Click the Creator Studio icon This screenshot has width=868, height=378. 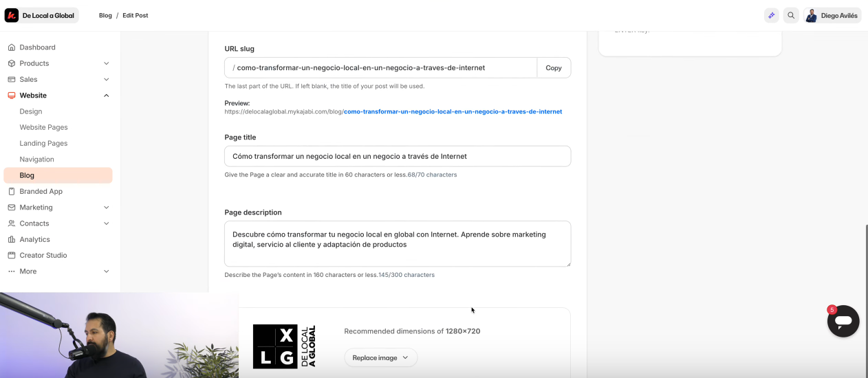point(12,255)
